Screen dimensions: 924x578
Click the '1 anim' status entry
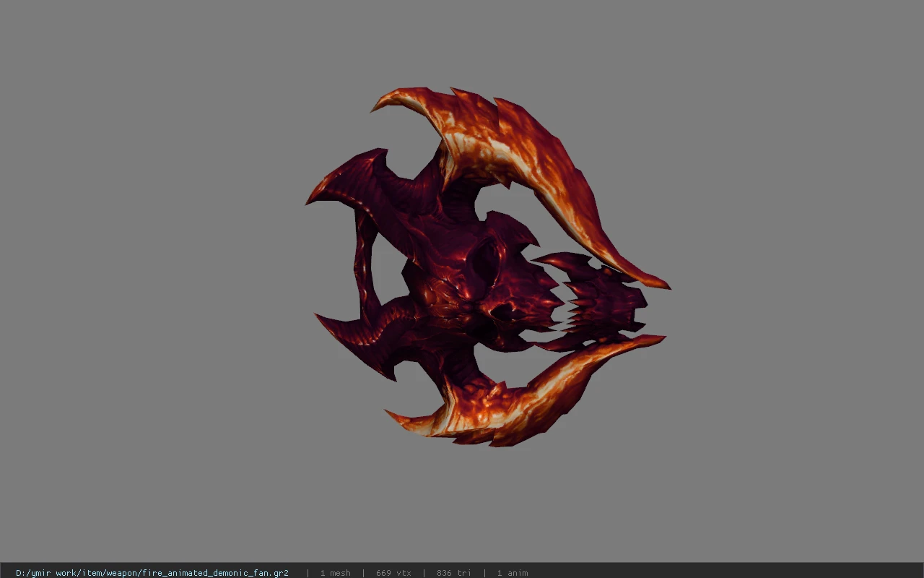[x=513, y=573]
